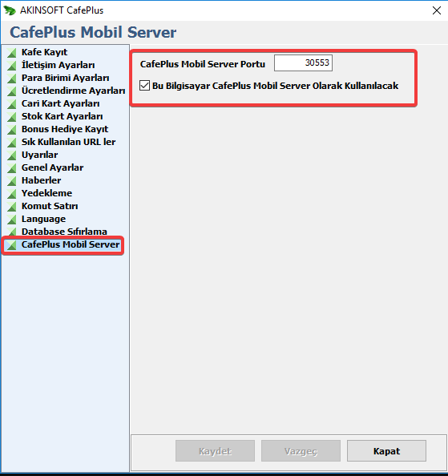Select Uyarılar in the sidebar
This screenshot has height=476, width=448.
39,155
